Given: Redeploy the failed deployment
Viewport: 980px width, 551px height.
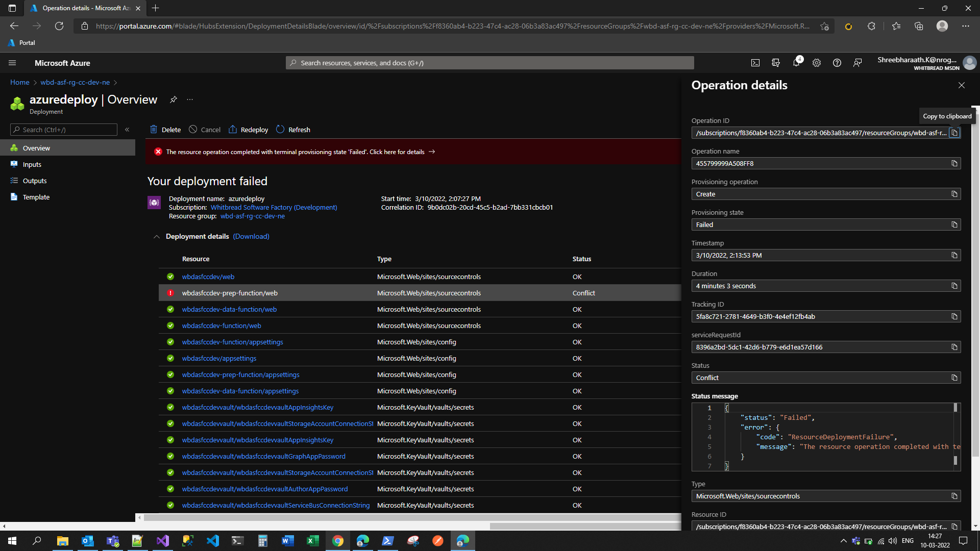Looking at the screenshot, I should click(248, 130).
